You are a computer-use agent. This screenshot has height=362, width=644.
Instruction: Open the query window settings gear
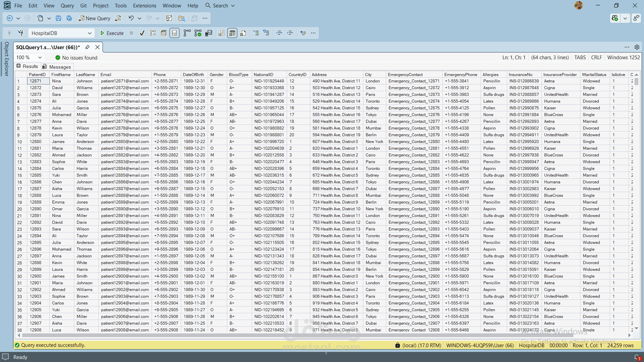[637, 47]
